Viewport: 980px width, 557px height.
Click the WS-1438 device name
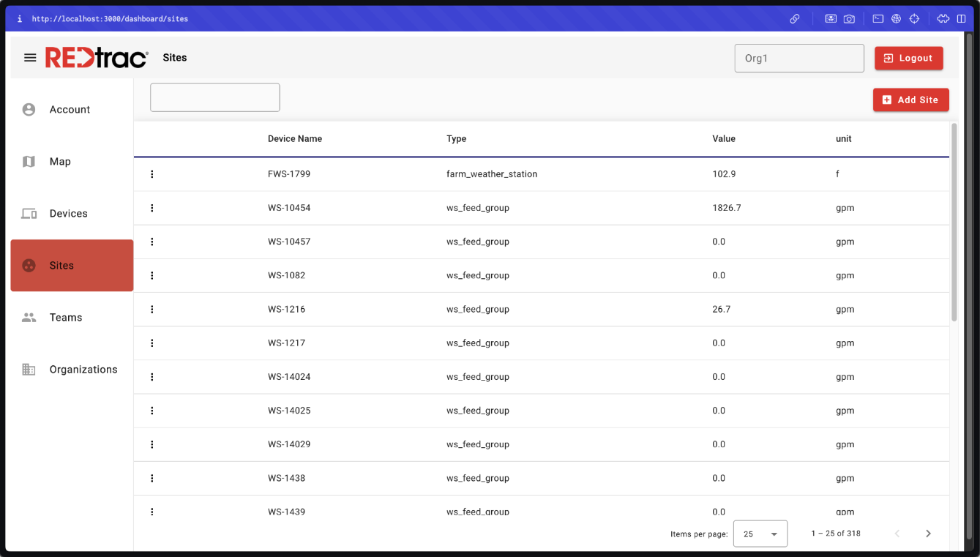[x=287, y=478]
